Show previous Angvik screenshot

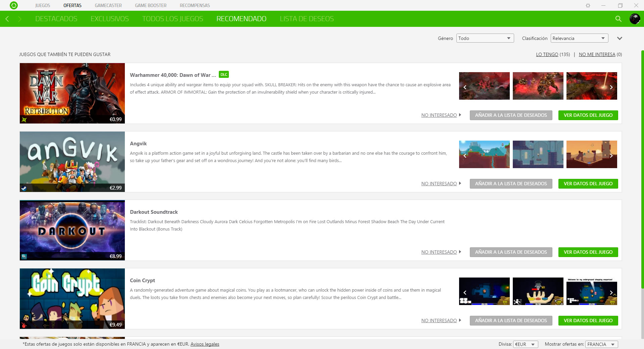465,156
